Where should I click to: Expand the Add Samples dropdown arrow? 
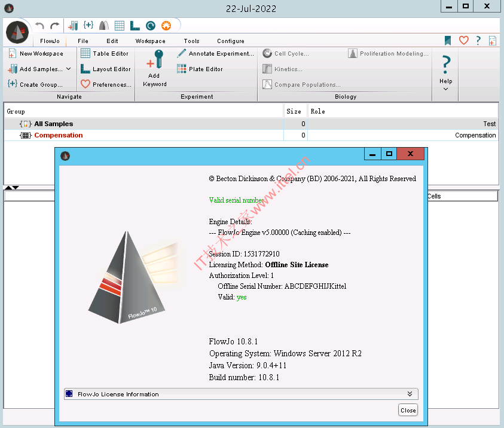click(69, 69)
